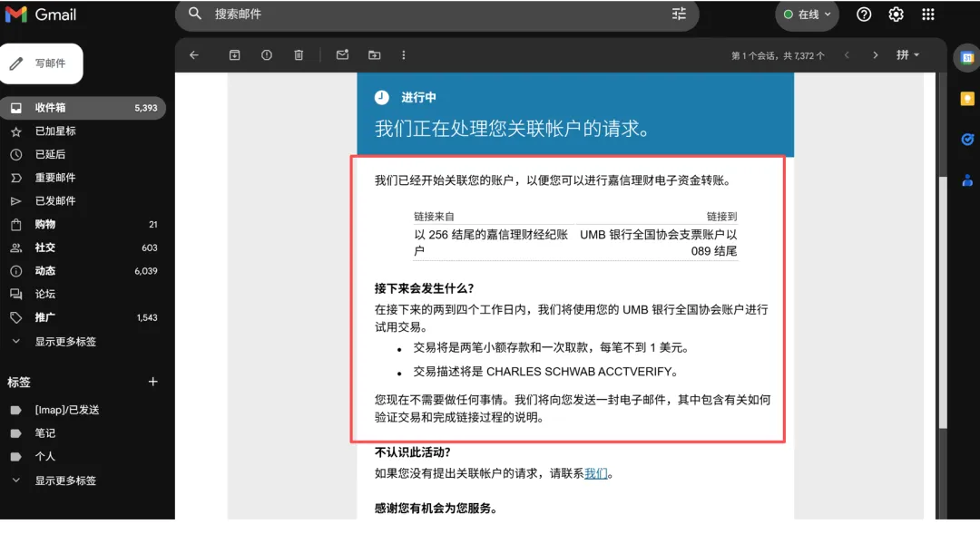Open the 在线 status dropdown
The height and width of the screenshot is (534, 980).
(x=807, y=15)
